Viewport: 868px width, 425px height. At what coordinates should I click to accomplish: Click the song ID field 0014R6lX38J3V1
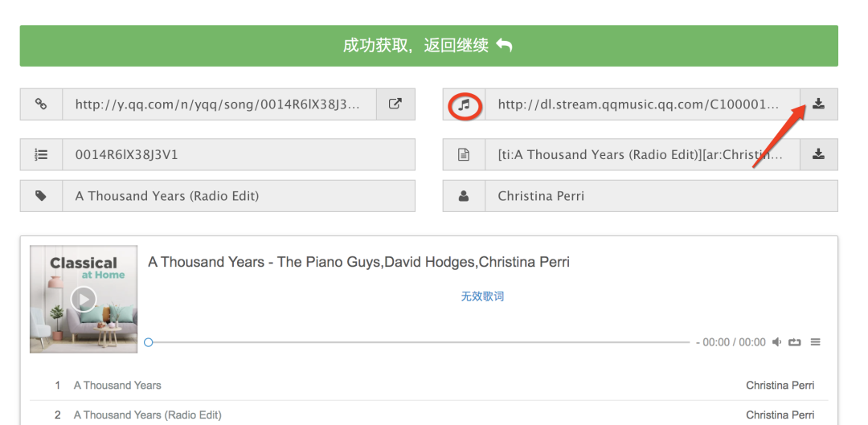point(239,154)
